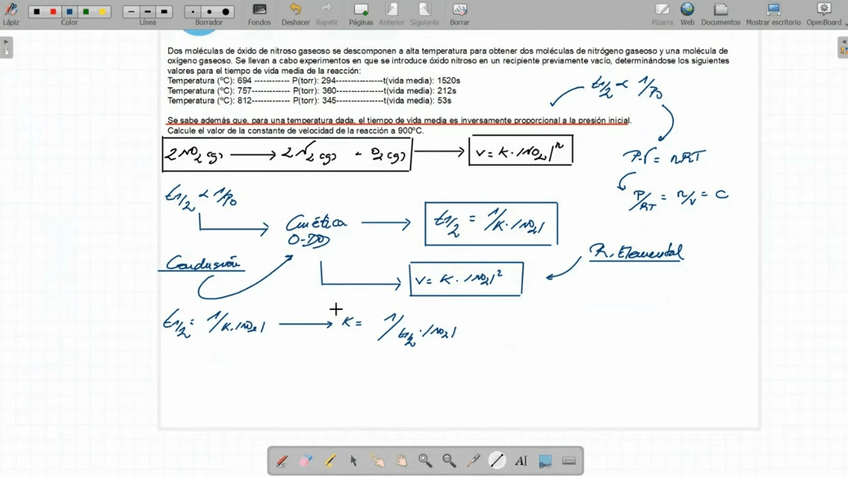Screen dimensions: 848x477
Task: Choose the thick line width
Action: coord(164,11)
